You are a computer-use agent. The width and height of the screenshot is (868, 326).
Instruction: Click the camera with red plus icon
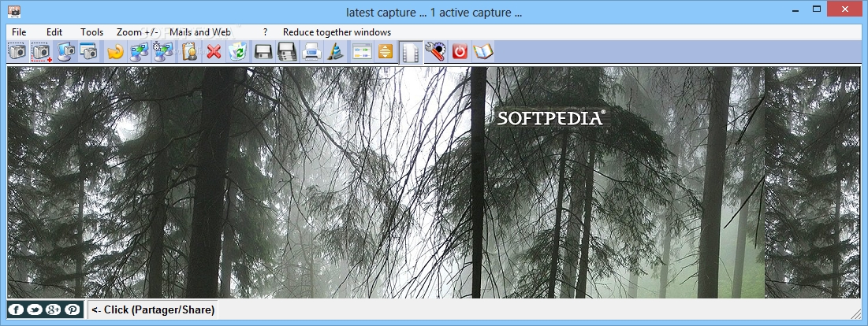tap(42, 52)
